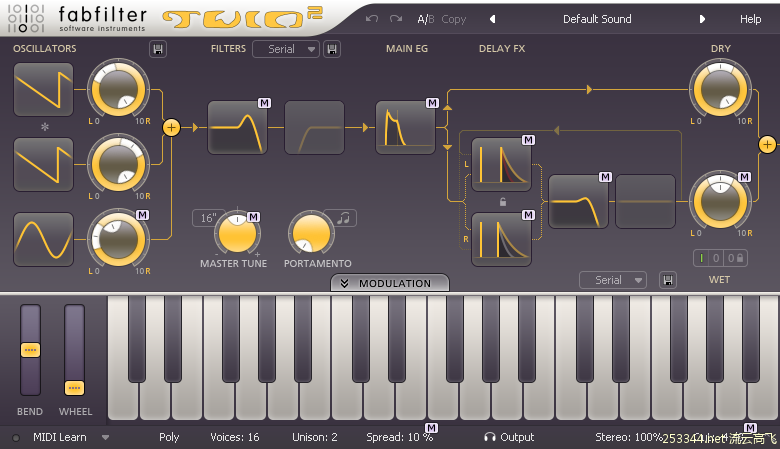This screenshot has height=449, width=780.
Task: Go to previous preset with left arrow
Action: coord(492,19)
